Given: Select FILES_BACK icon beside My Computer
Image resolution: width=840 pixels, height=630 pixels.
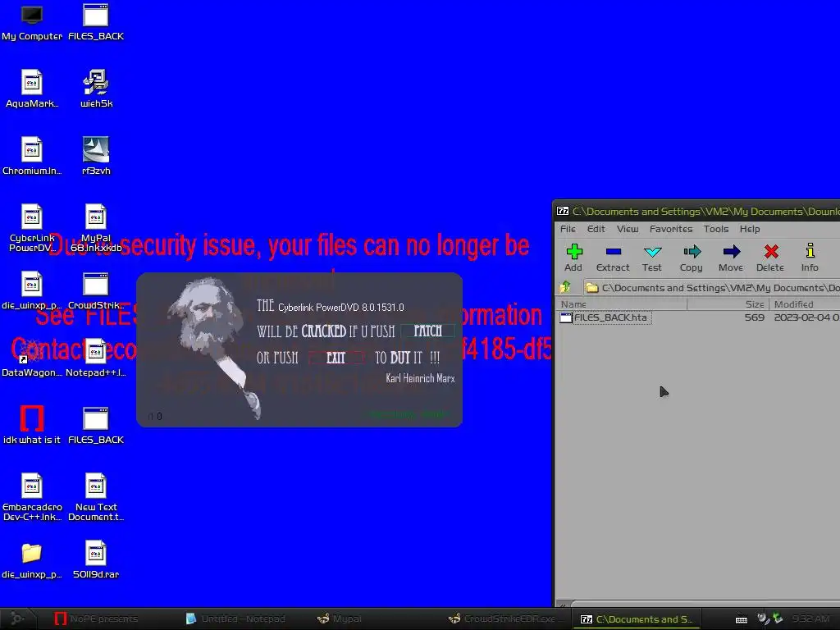Looking at the screenshot, I should point(96,22).
